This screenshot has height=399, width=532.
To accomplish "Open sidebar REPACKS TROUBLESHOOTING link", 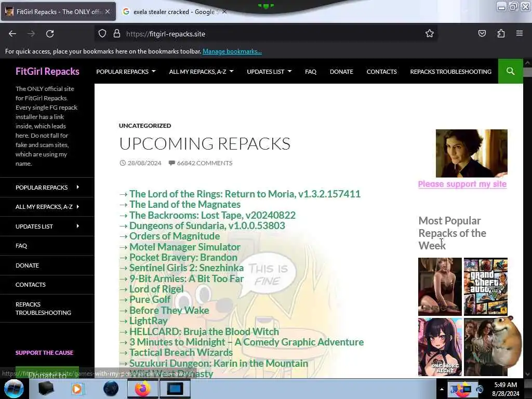I will [x=43, y=309].
